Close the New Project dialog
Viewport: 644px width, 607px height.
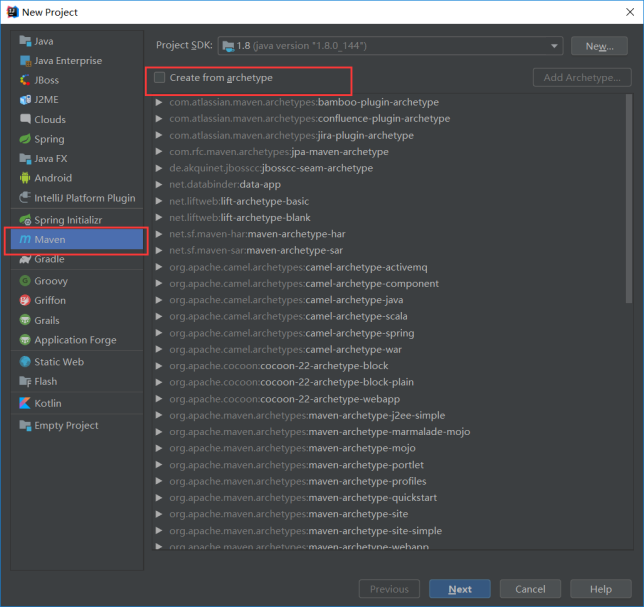coord(630,12)
